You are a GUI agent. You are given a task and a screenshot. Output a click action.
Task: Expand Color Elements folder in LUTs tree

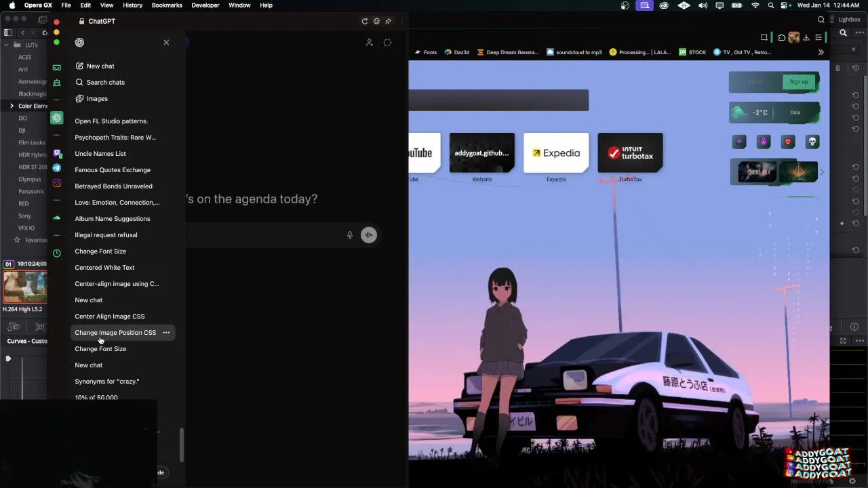click(x=12, y=106)
